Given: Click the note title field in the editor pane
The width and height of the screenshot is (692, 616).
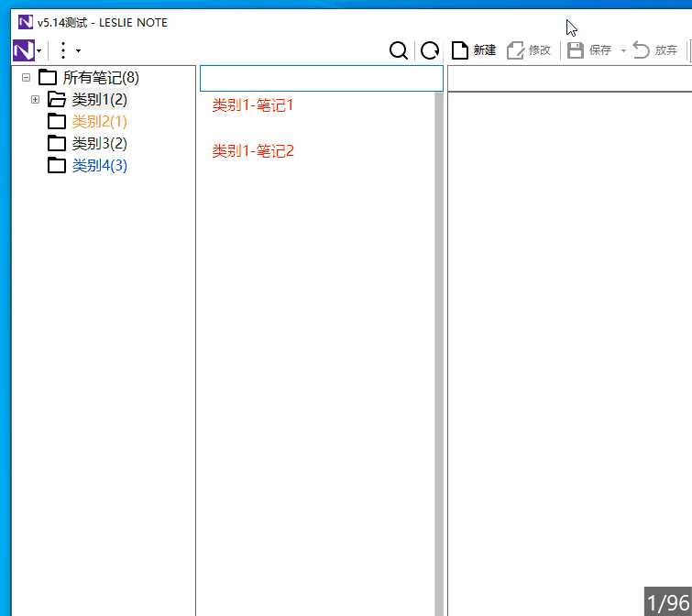Looking at the screenshot, I should (x=570, y=79).
